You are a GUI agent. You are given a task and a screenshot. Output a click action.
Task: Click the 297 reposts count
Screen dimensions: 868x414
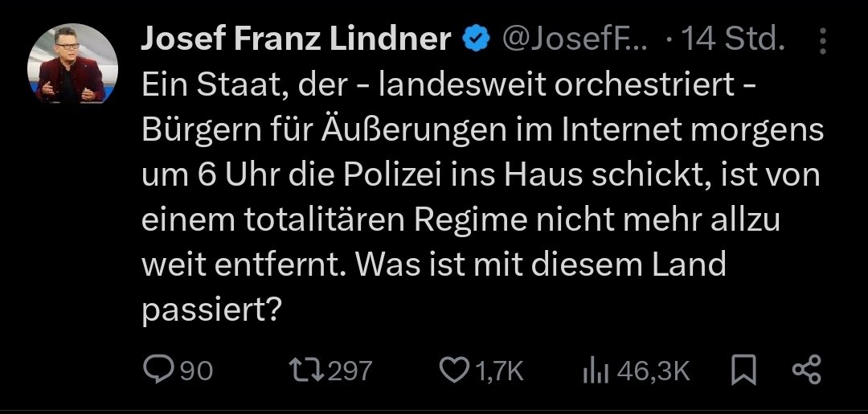350,370
